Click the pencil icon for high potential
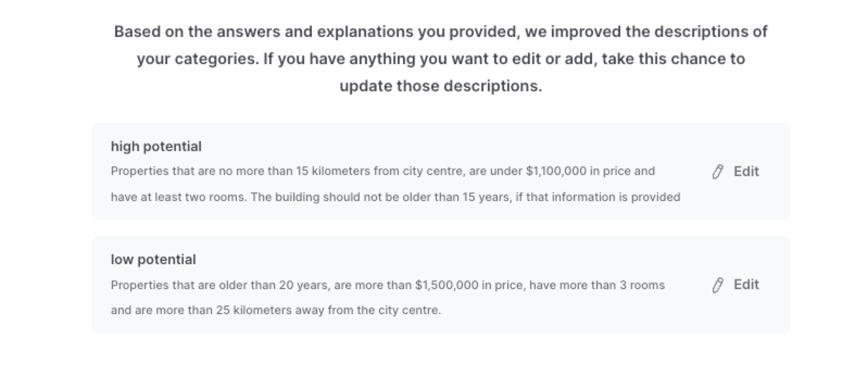 tap(718, 172)
